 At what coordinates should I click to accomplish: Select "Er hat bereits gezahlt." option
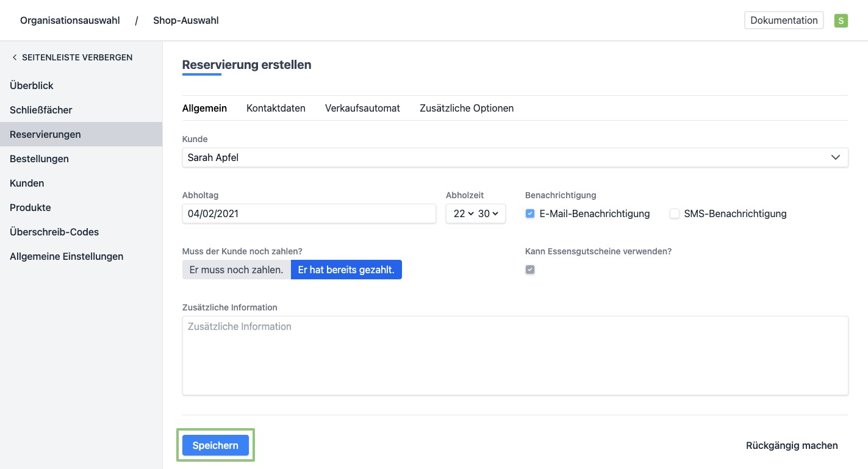[346, 270]
